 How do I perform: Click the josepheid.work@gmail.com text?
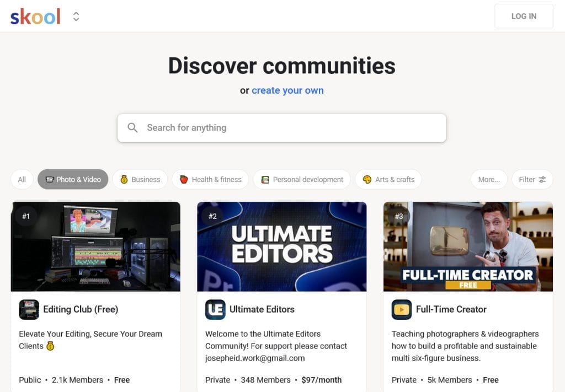tap(255, 358)
